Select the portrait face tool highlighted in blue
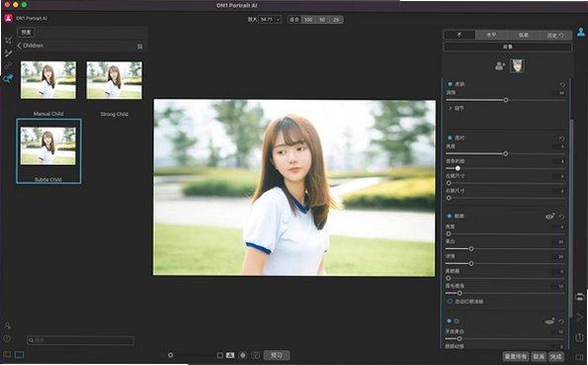588x365 pixels. tap(8, 78)
